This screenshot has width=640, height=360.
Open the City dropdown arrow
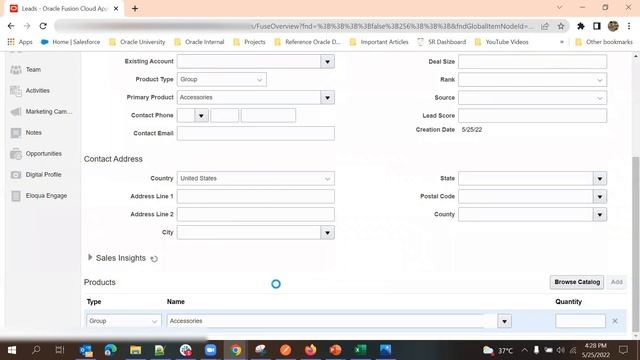327,233
